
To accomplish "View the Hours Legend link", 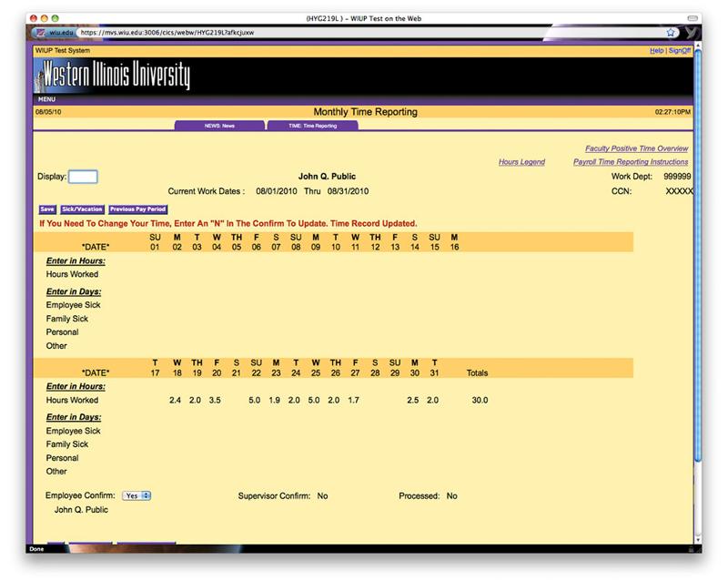I will 521,162.
